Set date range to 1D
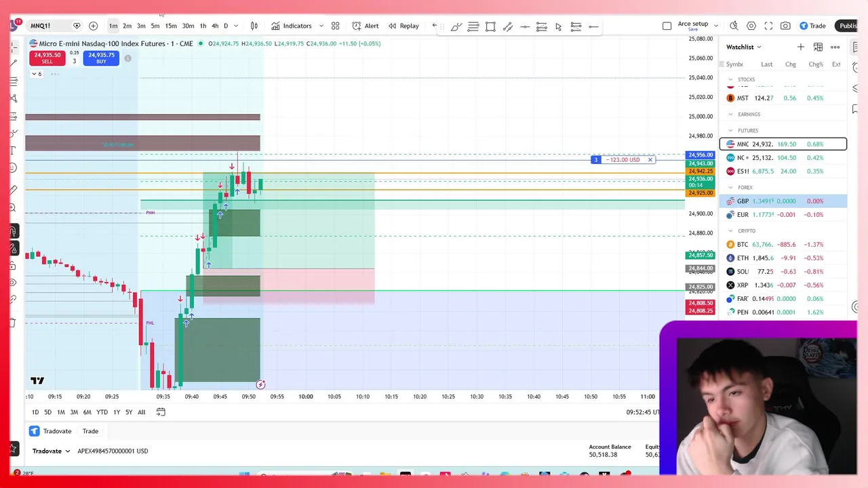 35,412
